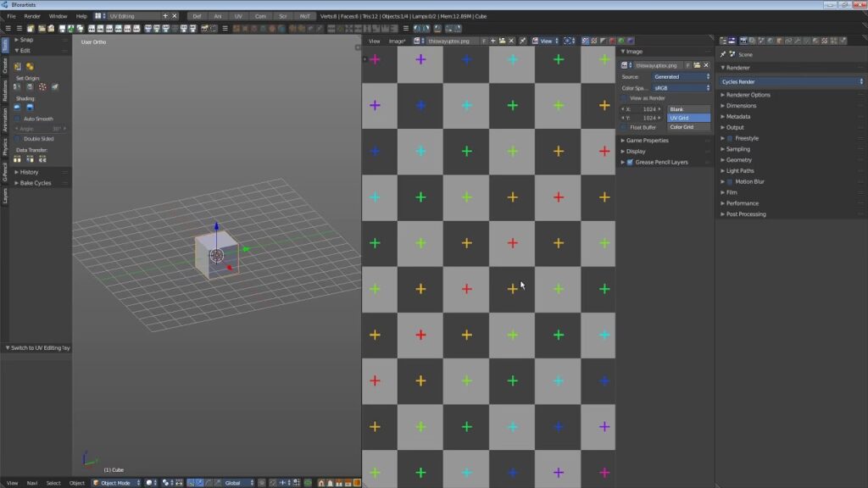Open image file with folder icon in Image panel
868x488 pixels.
697,65
